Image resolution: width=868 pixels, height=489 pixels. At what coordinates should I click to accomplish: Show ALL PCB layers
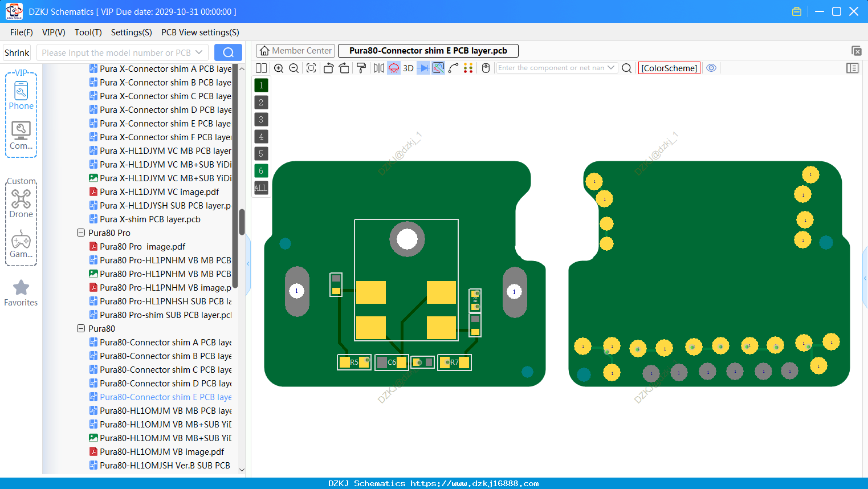tap(261, 188)
